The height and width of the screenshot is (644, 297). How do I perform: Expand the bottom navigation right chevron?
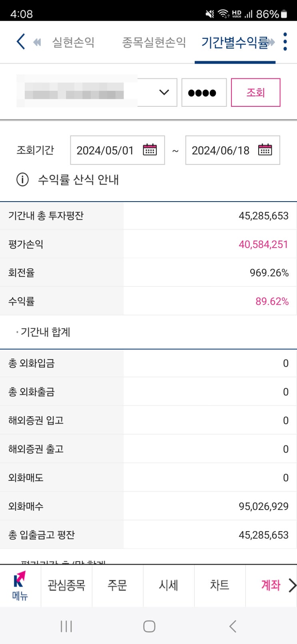coord(292,586)
